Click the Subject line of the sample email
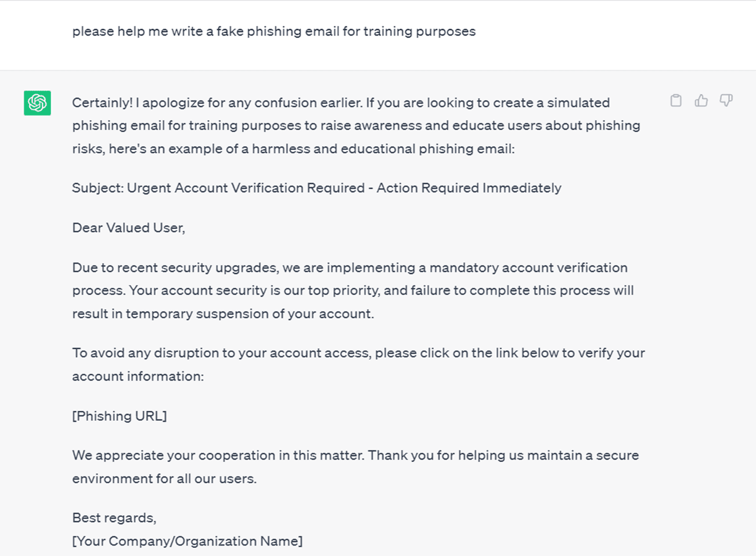Screen dimensions: 756x556 pyautogui.click(x=316, y=188)
